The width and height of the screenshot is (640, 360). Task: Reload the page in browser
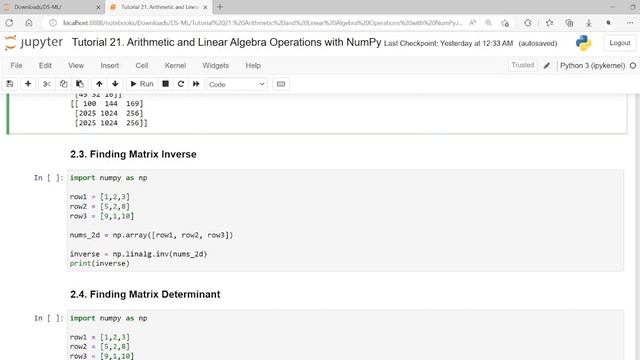(9, 23)
